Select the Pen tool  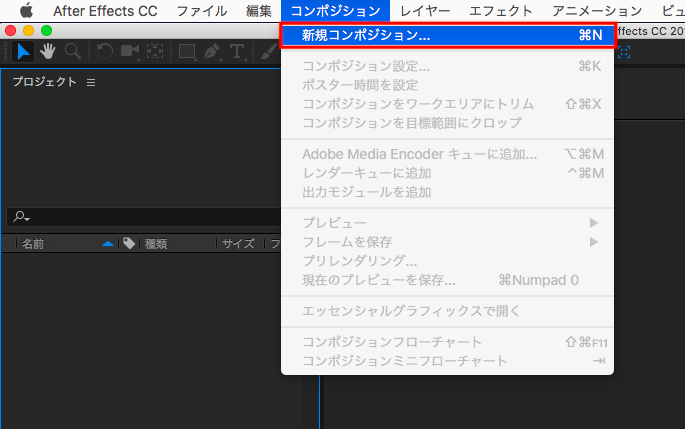[212, 52]
